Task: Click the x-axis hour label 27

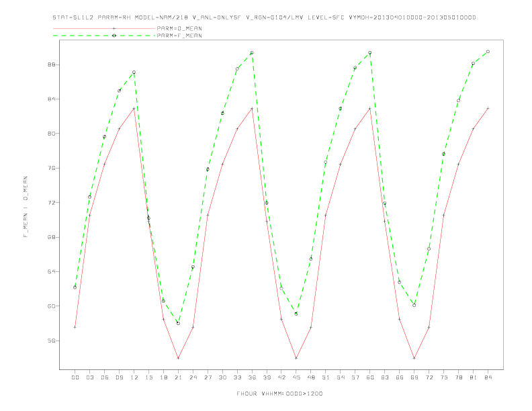Action: [x=208, y=377]
